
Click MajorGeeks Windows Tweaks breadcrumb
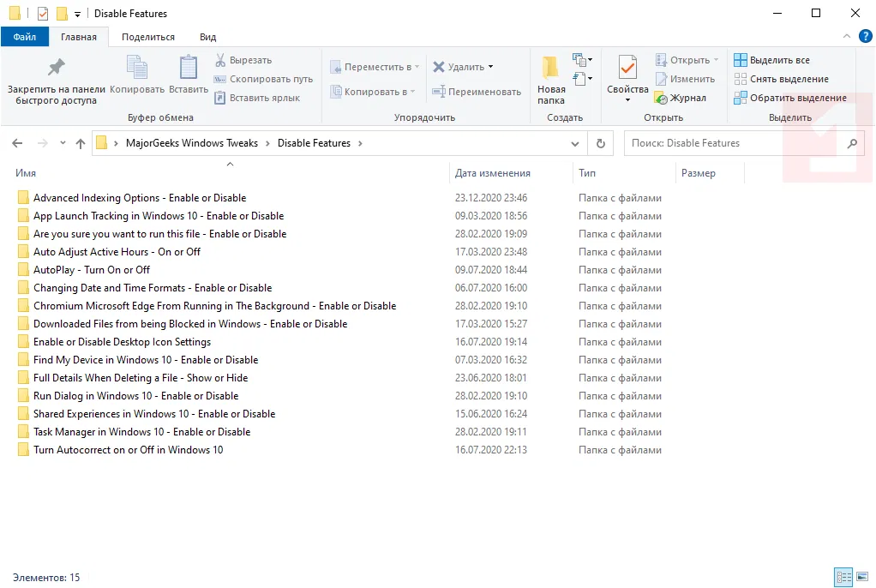coord(192,143)
